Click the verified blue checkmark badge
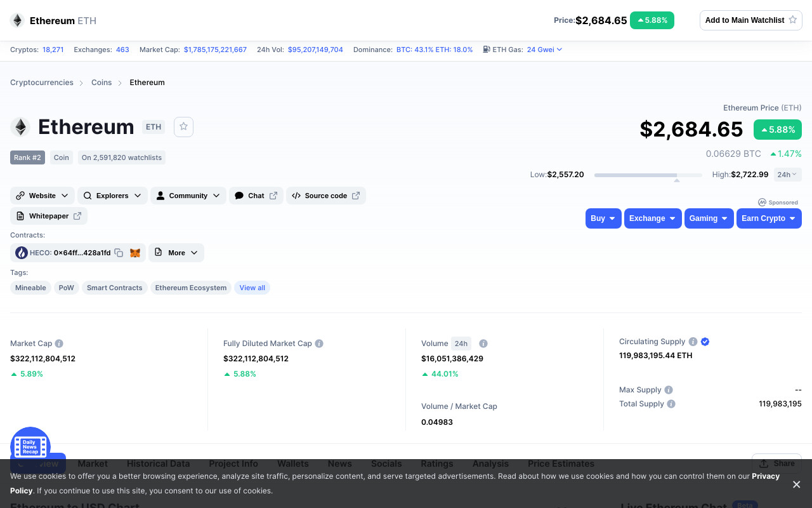Viewport: 812px width, 508px height. click(x=705, y=342)
